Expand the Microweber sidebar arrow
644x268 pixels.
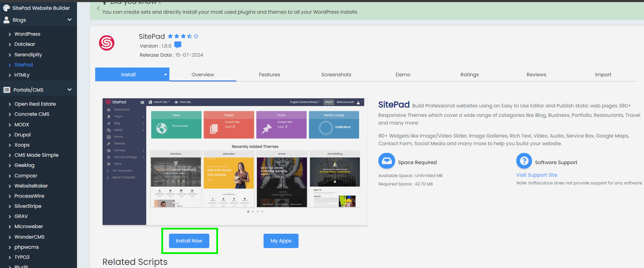click(10, 227)
